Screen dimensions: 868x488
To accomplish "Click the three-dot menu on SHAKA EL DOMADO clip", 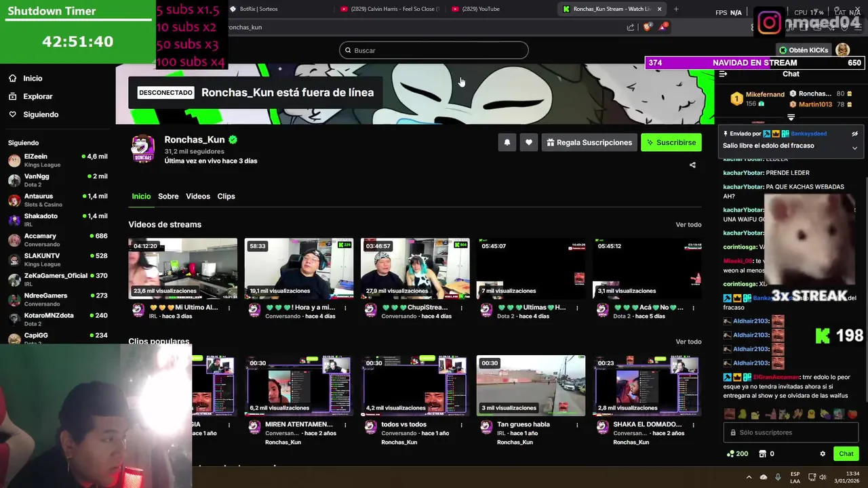I will 694,424.
